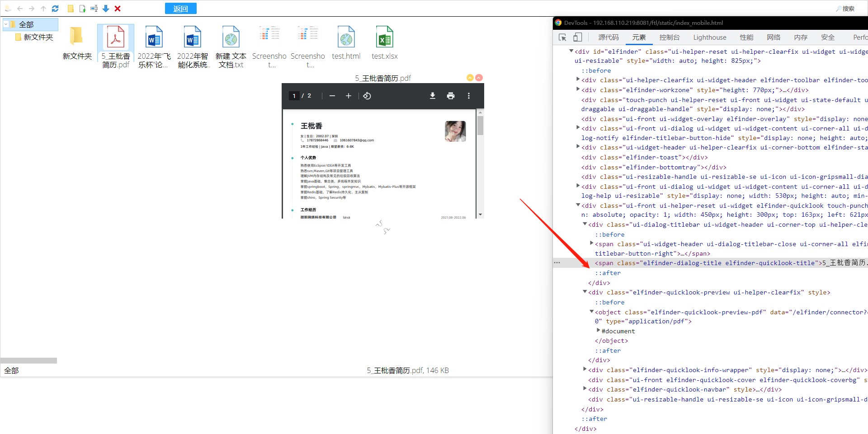This screenshot has width=868, height=434.
Task: Enable inspect element mode in DevTools
Action: pyautogui.click(x=562, y=37)
